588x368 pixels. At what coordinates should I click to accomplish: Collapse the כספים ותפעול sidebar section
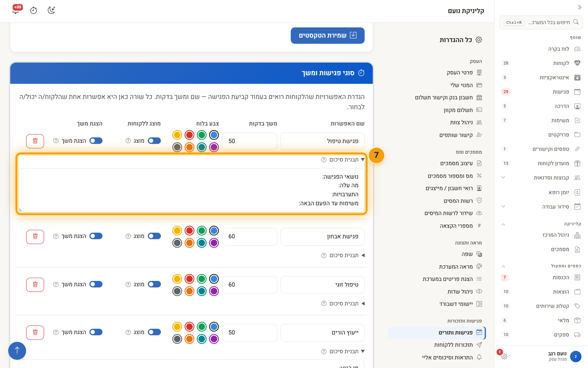point(503,266)
